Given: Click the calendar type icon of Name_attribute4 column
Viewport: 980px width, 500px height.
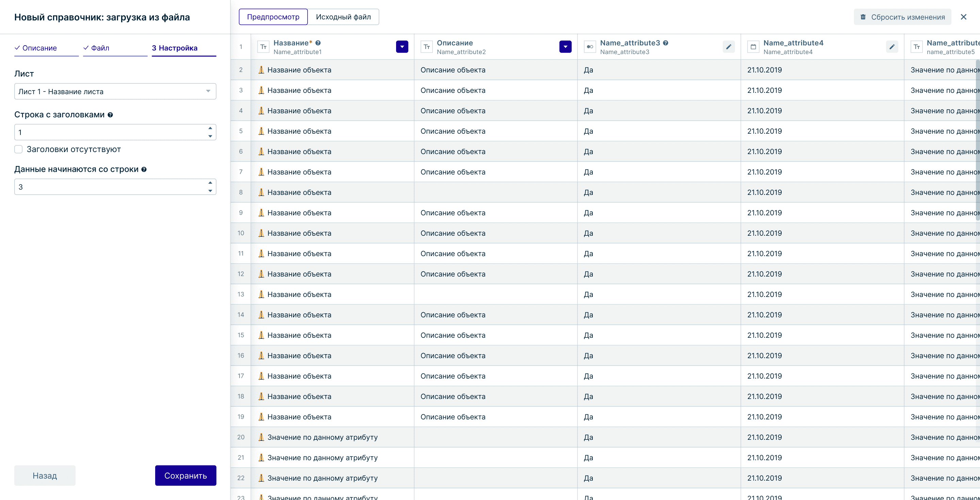Looking at the screenshot, I should click(753, 47).
